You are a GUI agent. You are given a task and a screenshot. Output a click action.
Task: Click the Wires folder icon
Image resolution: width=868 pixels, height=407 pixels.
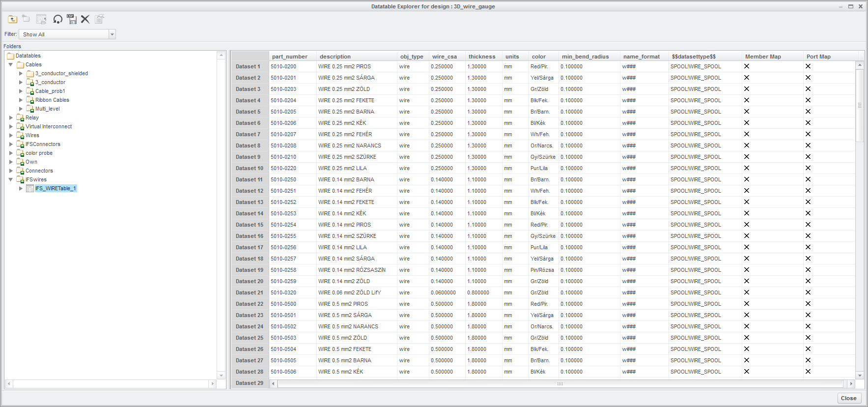20,135
